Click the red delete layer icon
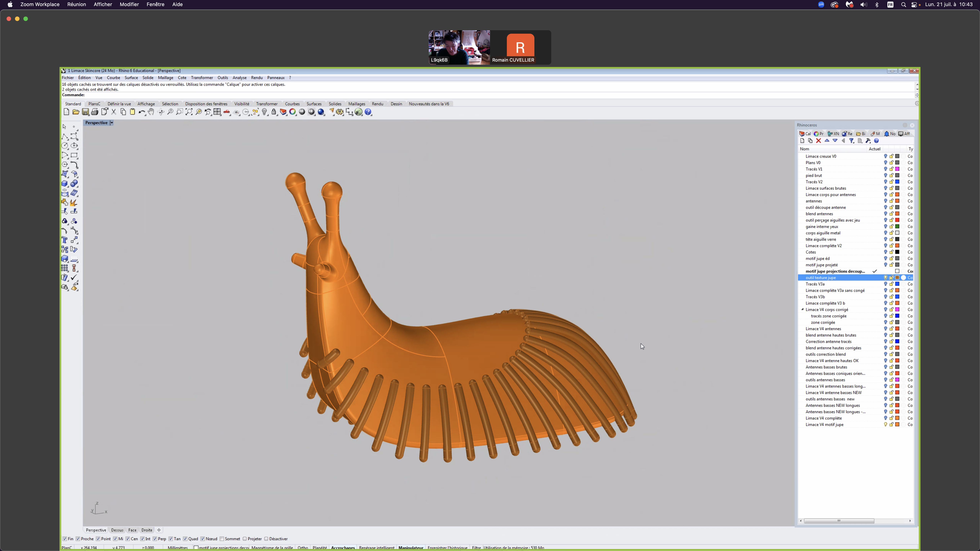Screen dimensions: 980x551 tap(819, 141)
